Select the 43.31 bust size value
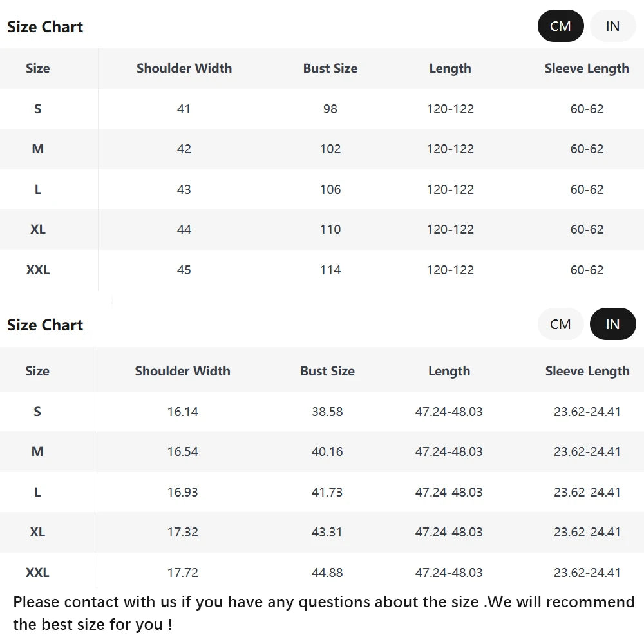This screenshot has width=644, height=644. pos(327,532)
